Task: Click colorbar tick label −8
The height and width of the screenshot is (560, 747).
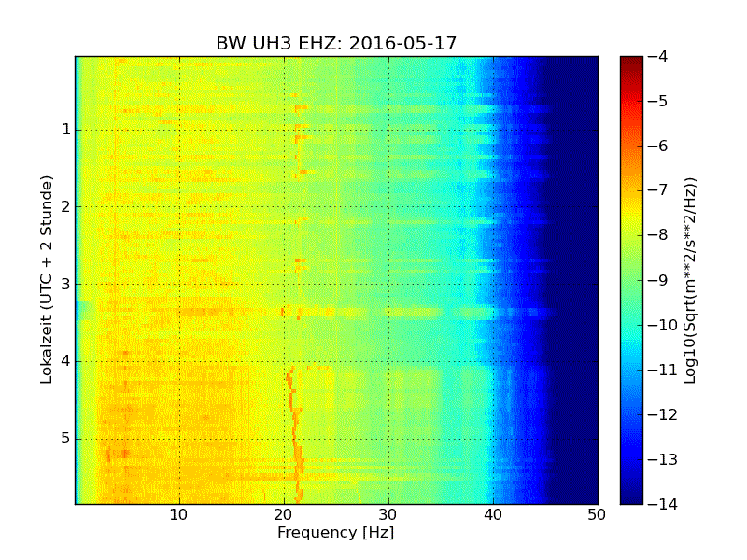Action: [x=658, y=235]
